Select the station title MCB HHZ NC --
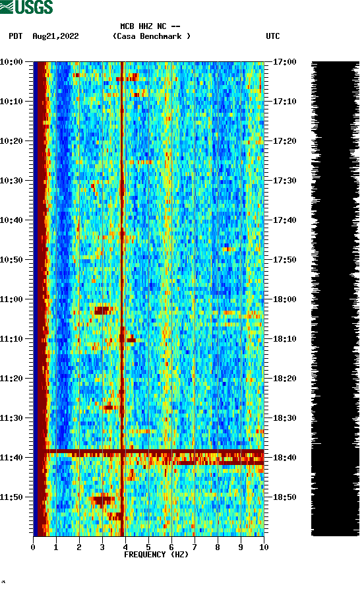 tap(150, 26)
